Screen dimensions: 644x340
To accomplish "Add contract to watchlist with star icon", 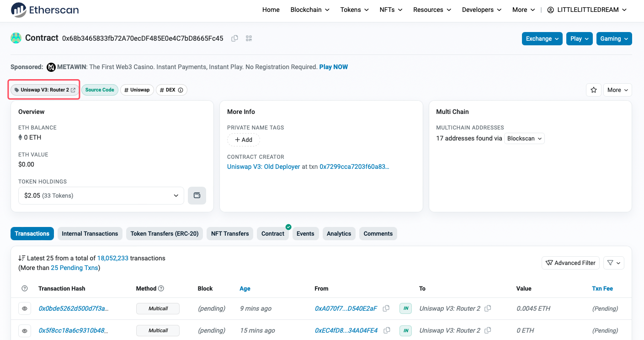I will [x=593, y=90].
